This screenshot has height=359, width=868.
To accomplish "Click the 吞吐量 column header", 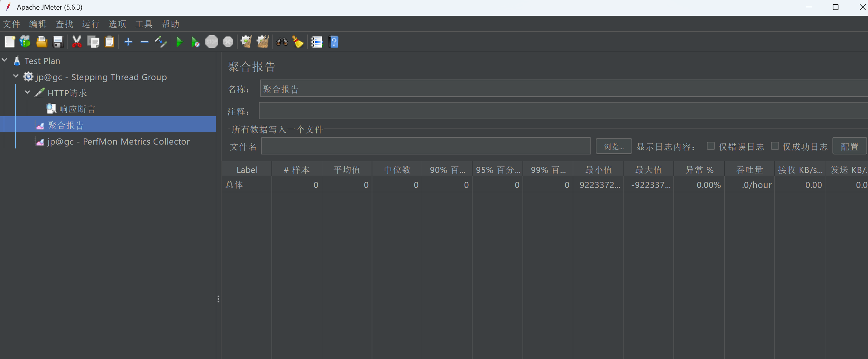I will (750, 170).
